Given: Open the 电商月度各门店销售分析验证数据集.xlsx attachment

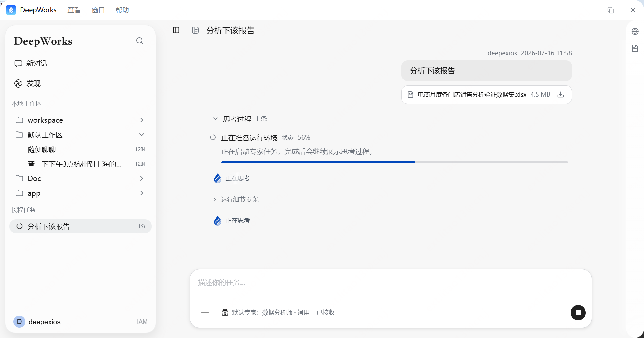Looking at the screenshot, I should [x=486, y=95].
